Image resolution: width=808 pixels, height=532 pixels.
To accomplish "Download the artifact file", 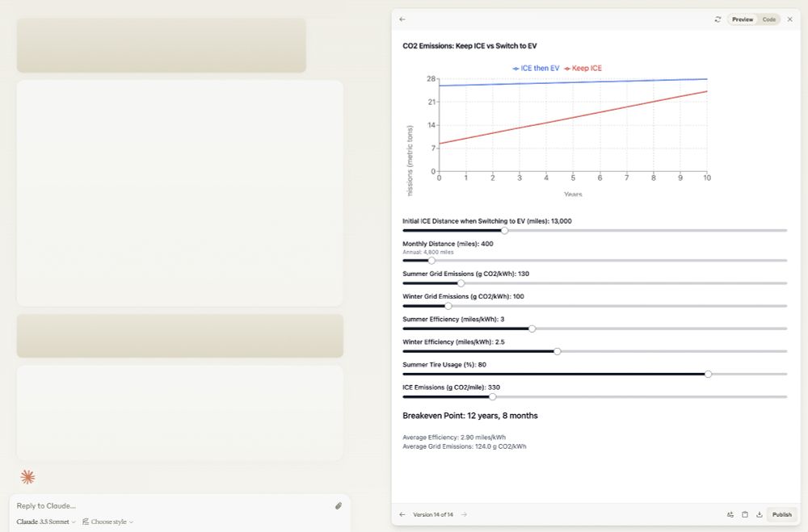I will tap(759, 514).
